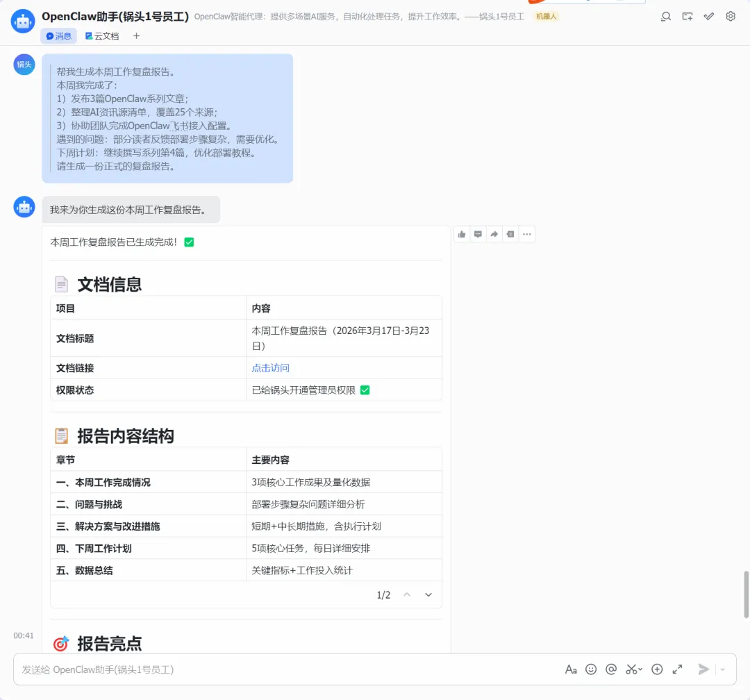Open send options dropdown arrow

[723, 669]
